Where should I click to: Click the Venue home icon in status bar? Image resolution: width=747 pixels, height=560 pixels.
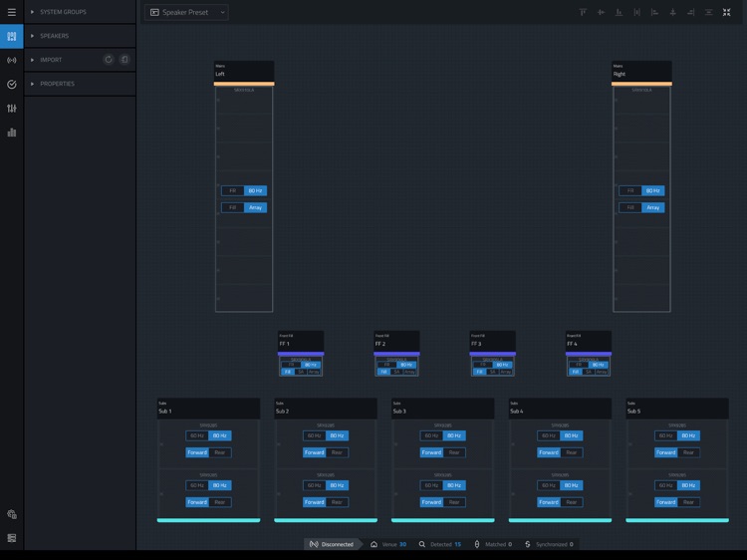(373, 544)
